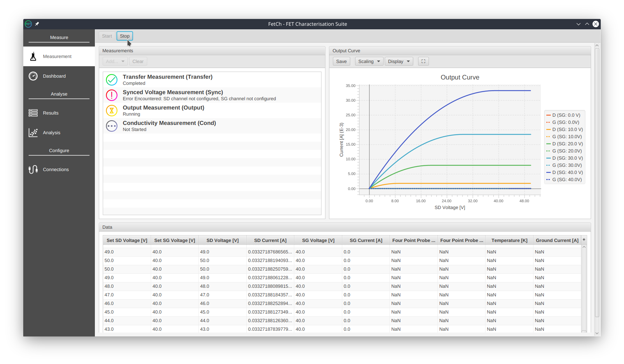Expand the plot with the fullscreen icon

pos(424,62)
